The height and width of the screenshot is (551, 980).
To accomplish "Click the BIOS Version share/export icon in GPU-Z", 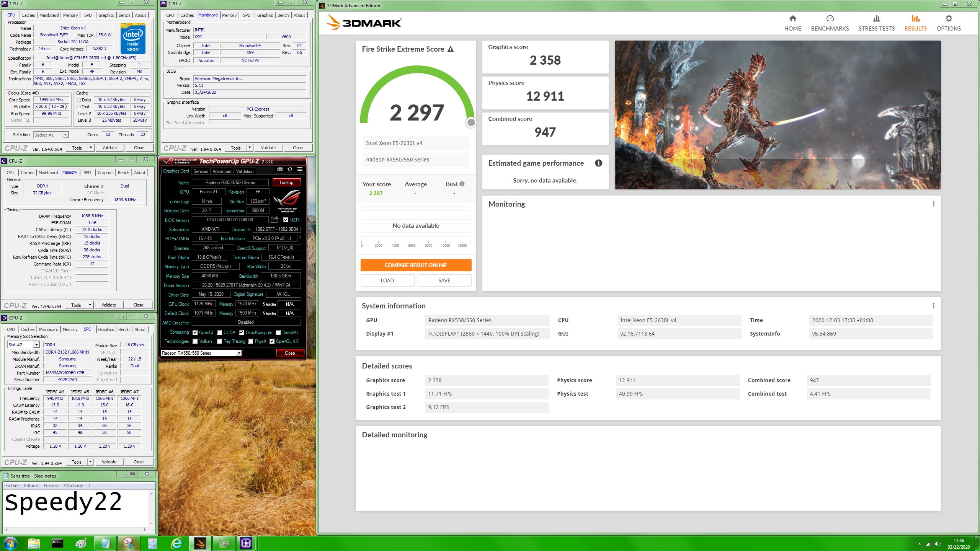I will point(274,220).
